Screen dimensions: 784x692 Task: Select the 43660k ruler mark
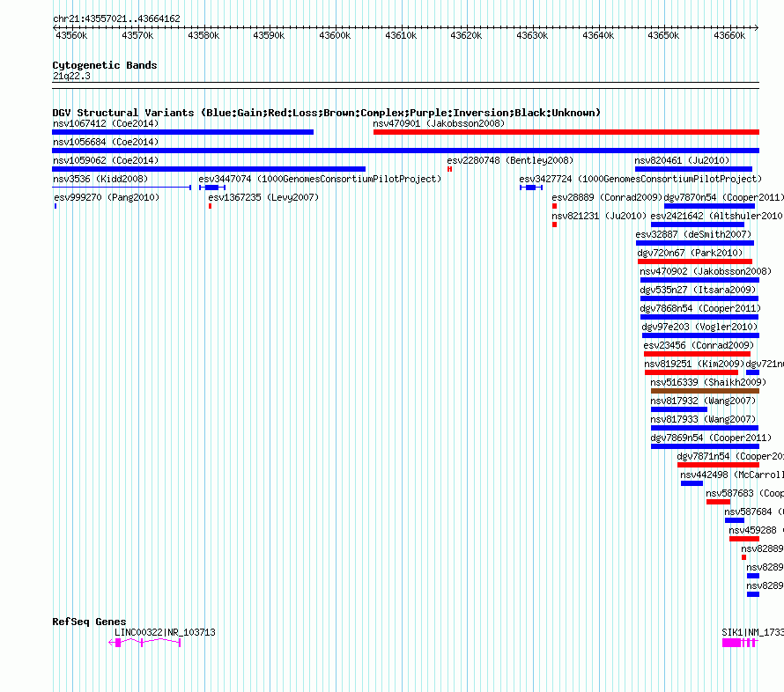[729, 35]
